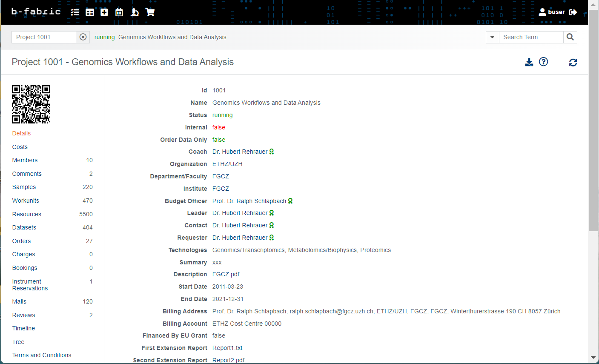Click the search magnifier button
Image resolution: width=599 pixels, height=364 pixels.
click(570, 37)
